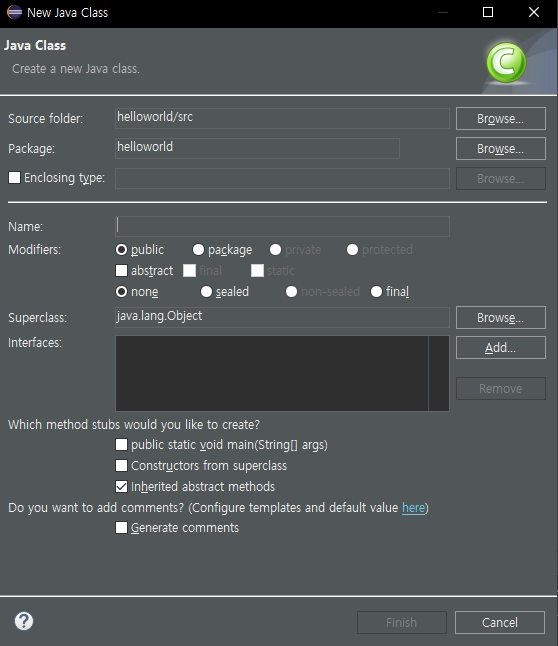Select the sealed radio option
This screenshot has width=558, height=646.
[x=206, y=292]
